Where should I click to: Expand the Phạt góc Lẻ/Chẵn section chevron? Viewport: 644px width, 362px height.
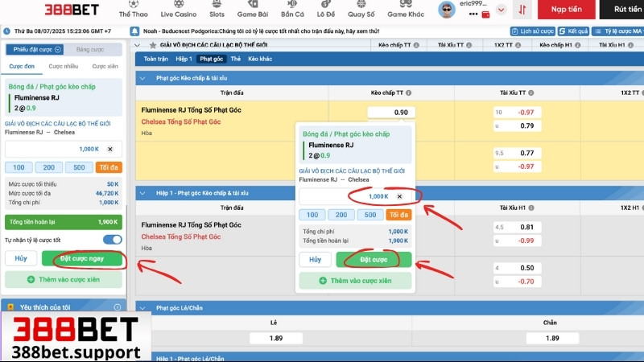pyautogui.click(x=142, y=307)
